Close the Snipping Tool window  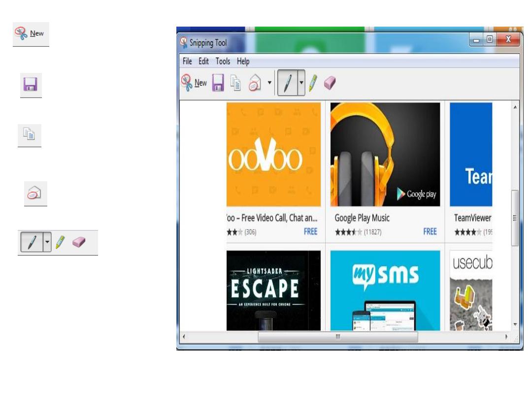[x=508, y=39]
